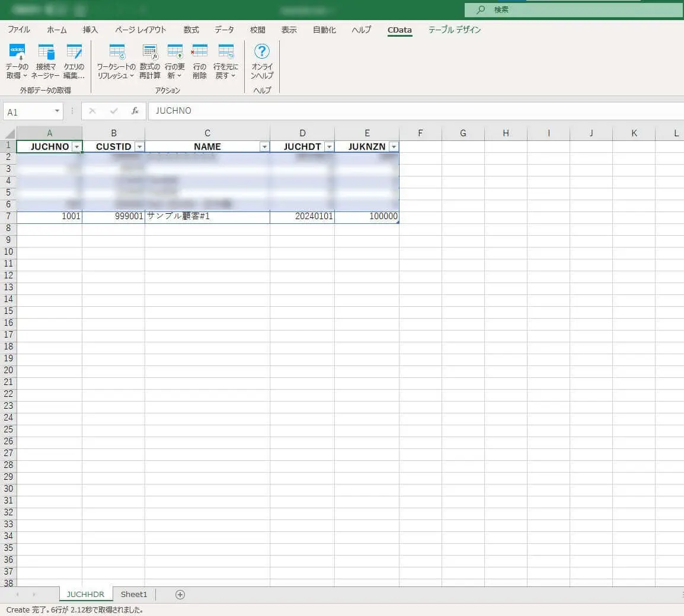The height and width of the screenshot is (616, 684).
Task: Select cell containing 20240101
Action: click(x=302, y=216)
